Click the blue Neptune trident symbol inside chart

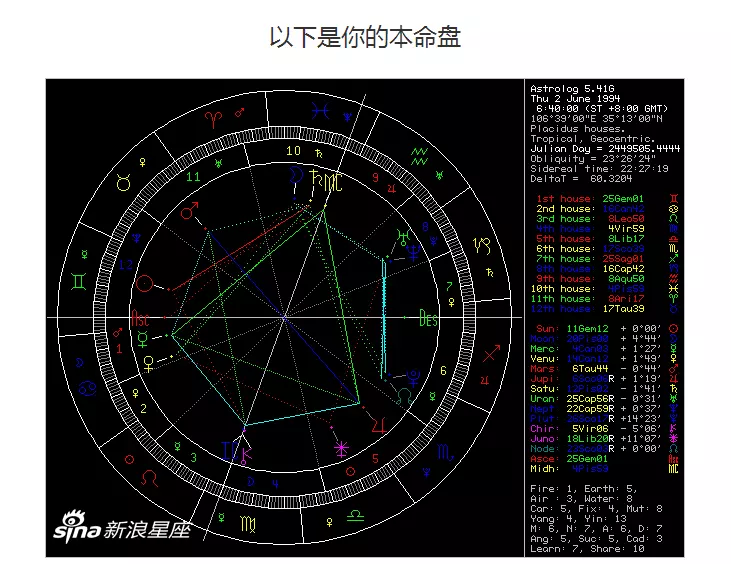(x=414, y=253)
